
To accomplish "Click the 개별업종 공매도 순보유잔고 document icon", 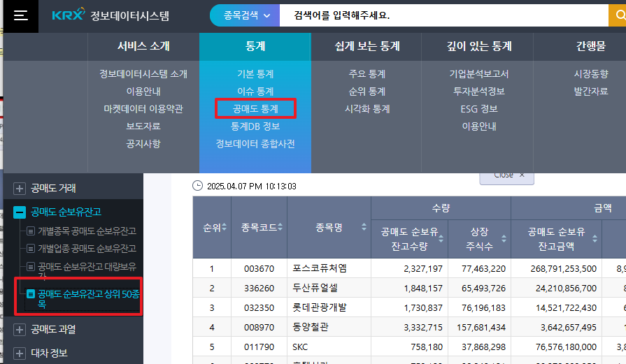I will click(31, 249).
